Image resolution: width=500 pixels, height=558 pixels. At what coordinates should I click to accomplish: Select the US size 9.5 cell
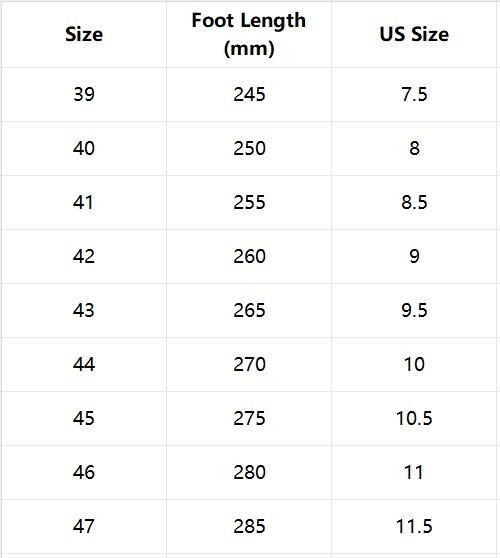pos(414,310)
